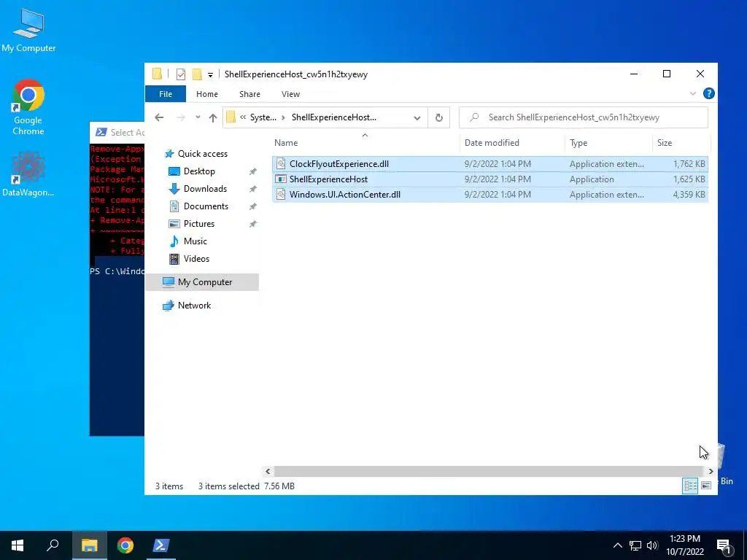Image resolution: width=747 pixels, height=560 pixels.
Task: Click the New Folder icon in title bar
Action: pos(197,74)
